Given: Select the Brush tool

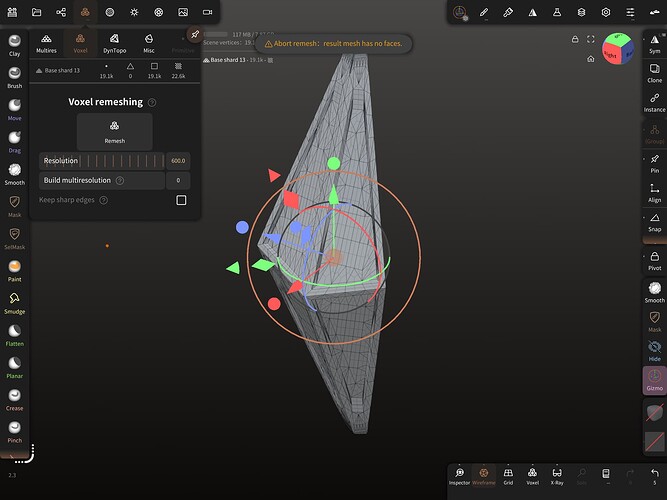Looking at the screenshot, I should click(14, 77).
